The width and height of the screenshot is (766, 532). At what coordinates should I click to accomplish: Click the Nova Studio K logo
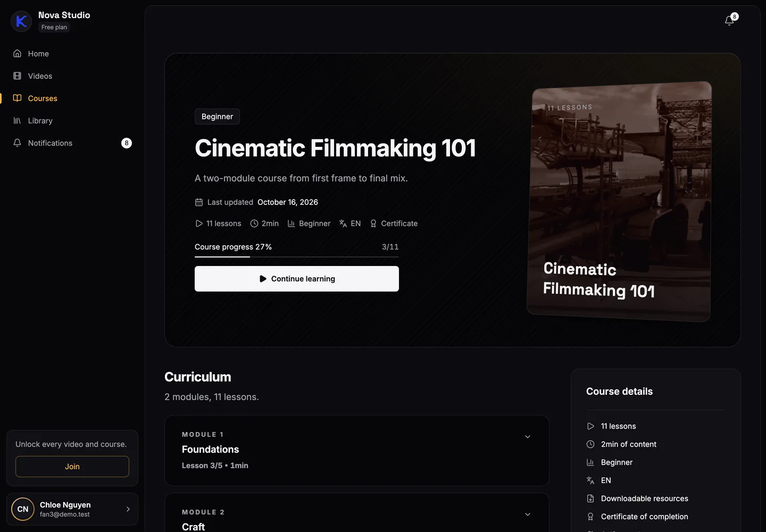(x=21, y=21)
